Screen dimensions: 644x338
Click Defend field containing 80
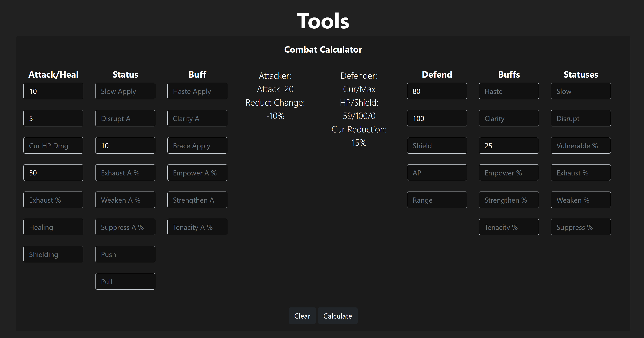click(x=437, y=91)
